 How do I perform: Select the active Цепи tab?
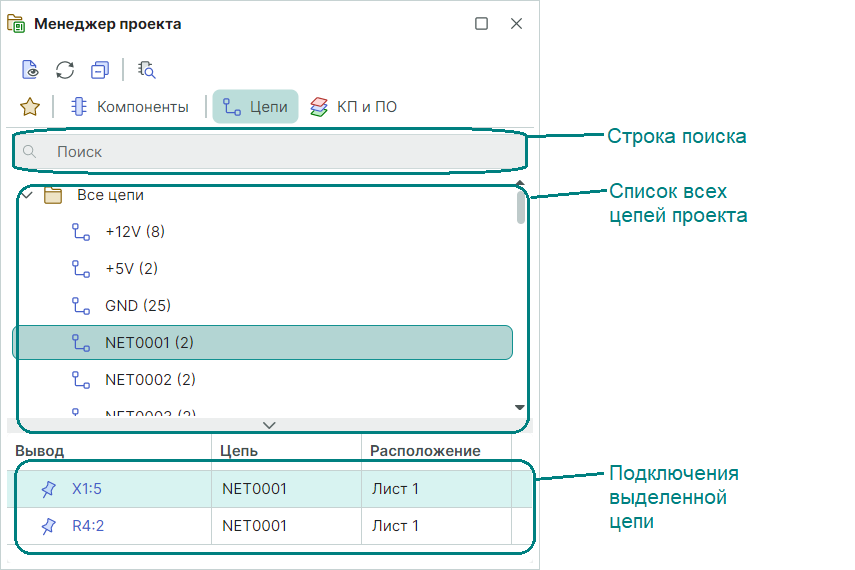pyautogui.click(x=255, y=107)
